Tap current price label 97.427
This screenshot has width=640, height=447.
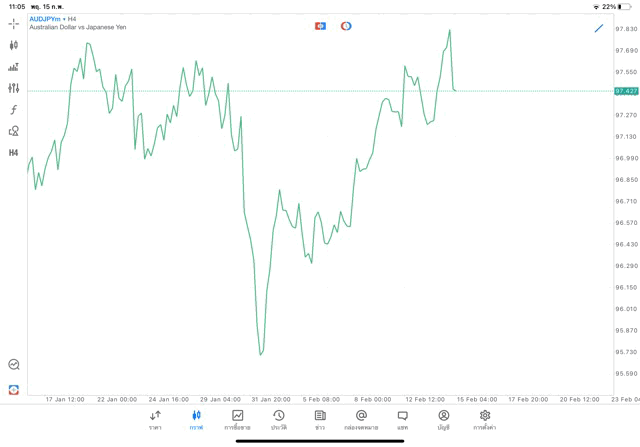(x=626, y=91)
